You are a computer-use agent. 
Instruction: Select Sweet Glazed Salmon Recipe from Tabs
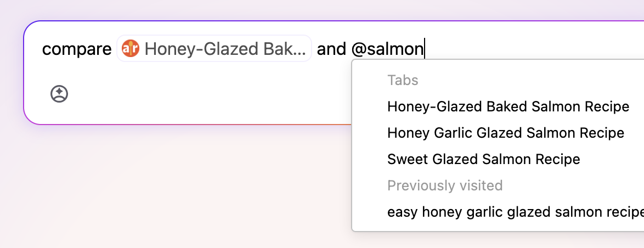coord(483,159)
